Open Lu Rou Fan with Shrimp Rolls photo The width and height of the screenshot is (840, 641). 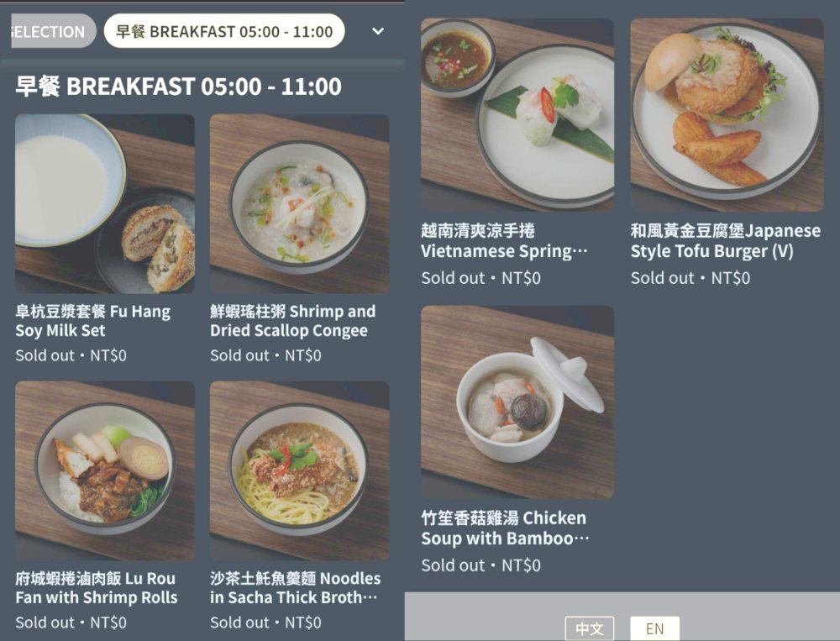[105, 470]
